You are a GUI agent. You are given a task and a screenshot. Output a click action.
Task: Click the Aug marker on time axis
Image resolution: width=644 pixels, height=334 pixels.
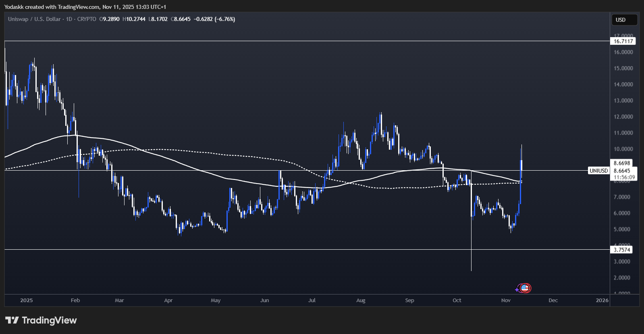coord(361,300)
